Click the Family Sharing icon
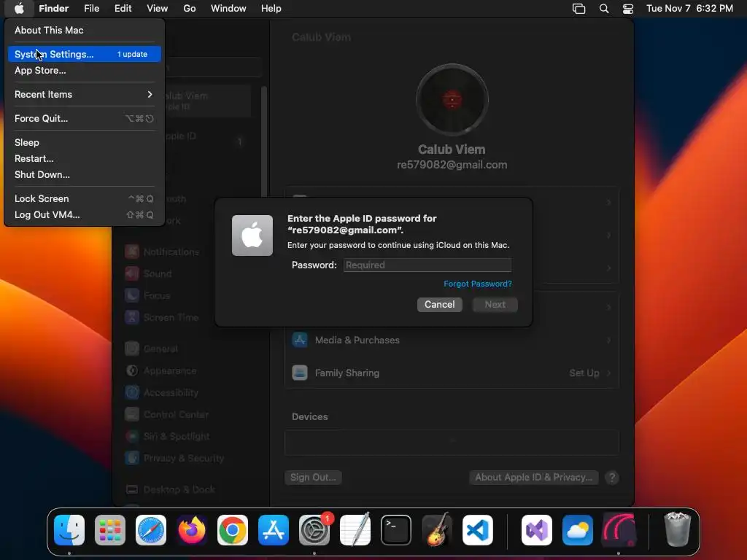 300,373
